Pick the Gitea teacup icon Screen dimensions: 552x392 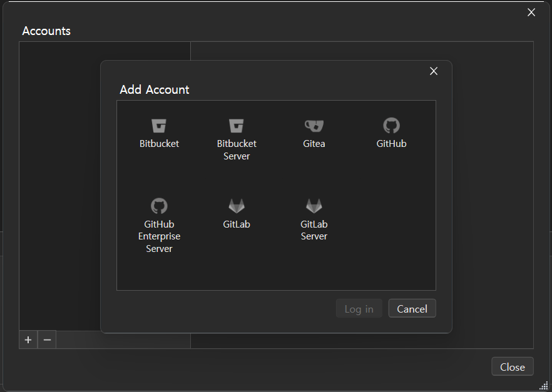tap(314, 126)
